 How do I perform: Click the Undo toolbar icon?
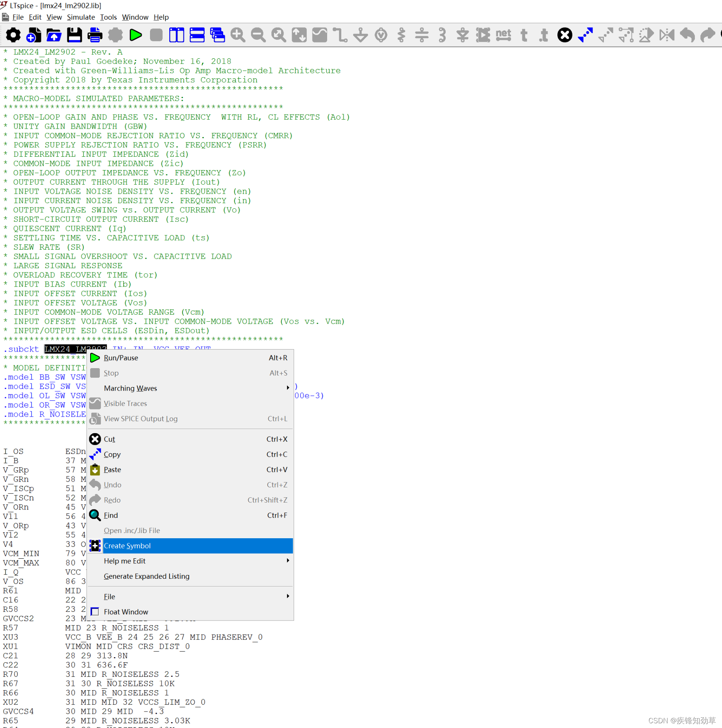coord(687,35)
